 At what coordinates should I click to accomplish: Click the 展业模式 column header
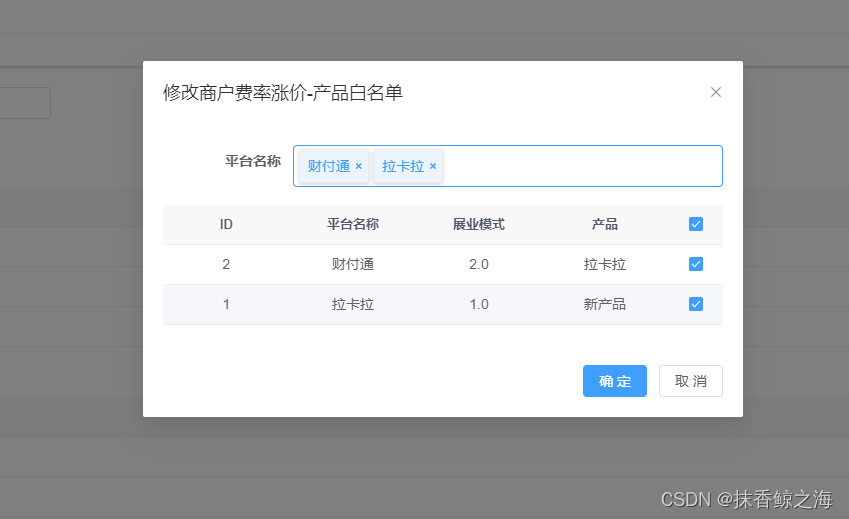pyautogui.click(x=479, y=224)
